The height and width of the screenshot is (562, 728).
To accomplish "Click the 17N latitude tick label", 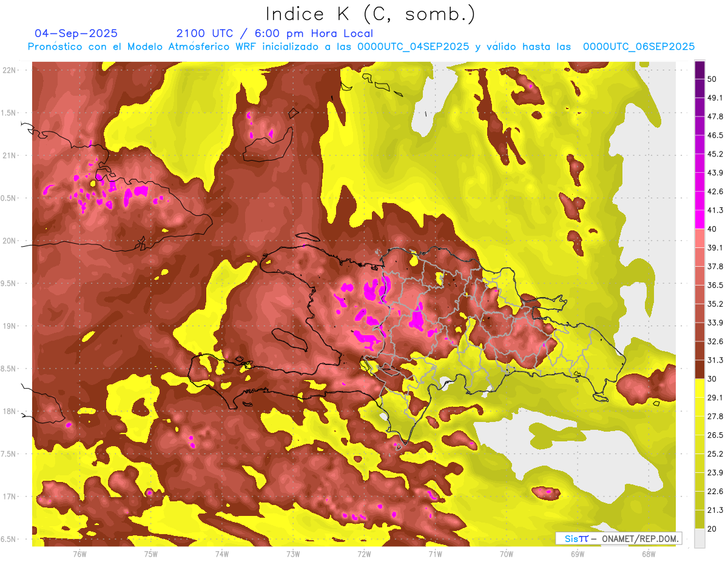I will (9, 497).
